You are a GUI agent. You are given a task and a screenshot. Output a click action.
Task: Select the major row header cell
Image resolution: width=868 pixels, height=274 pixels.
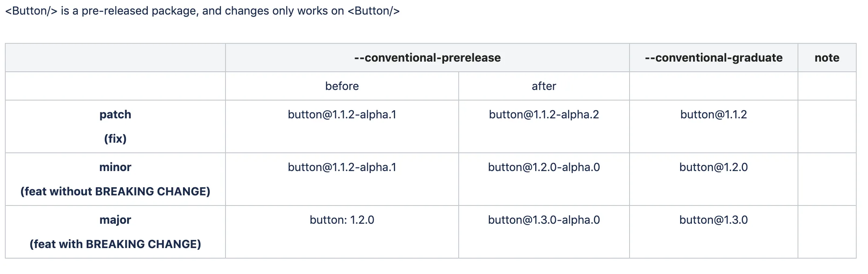coord(115,232)
